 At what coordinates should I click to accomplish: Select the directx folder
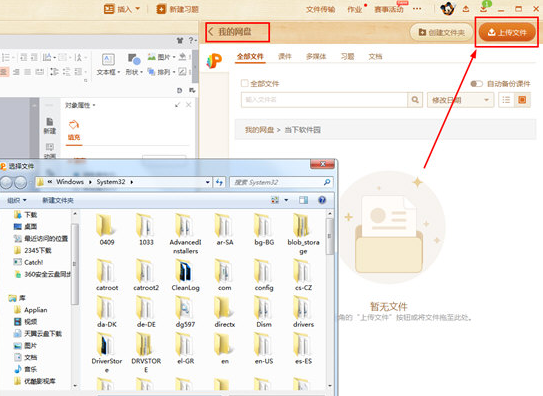point(224,312)
